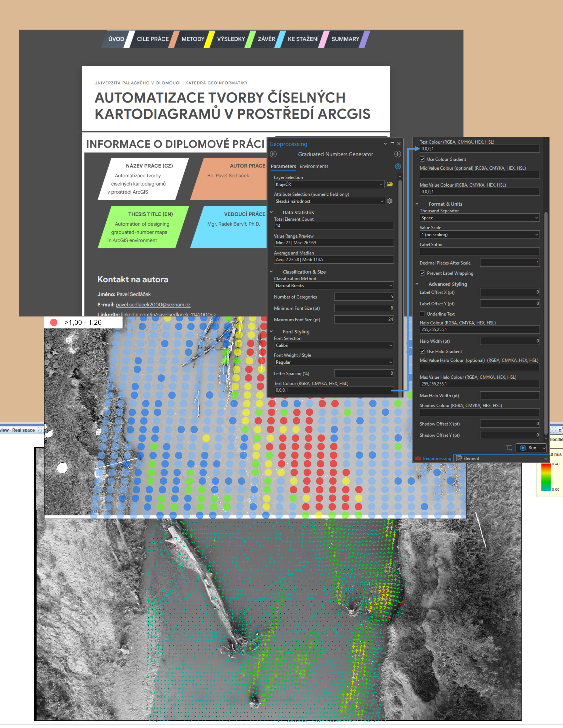This screenshot has width=563, height=728.
Task: Open the Layer Selection dropdown
Action: coord(329,184)
